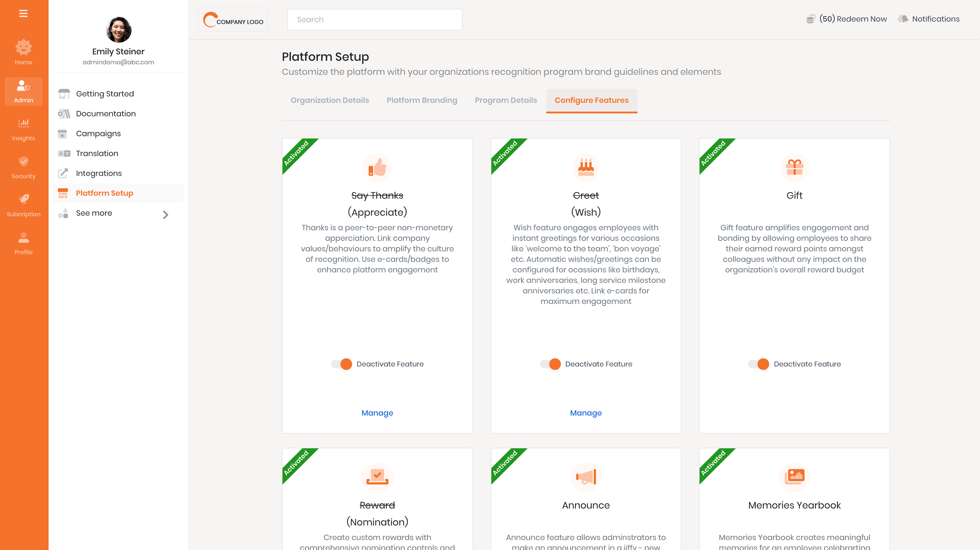980x550 pixels.
Task: Click the Getting Started storefront icon
Action: [64, 94]
